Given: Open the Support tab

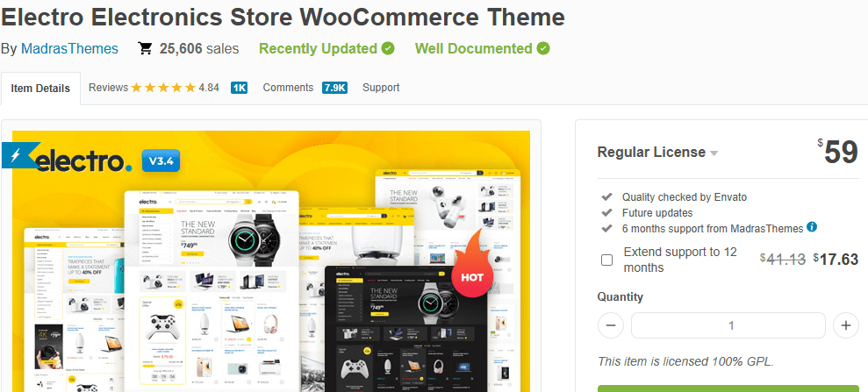Looking at the screenshot, I should coord(381,88).
